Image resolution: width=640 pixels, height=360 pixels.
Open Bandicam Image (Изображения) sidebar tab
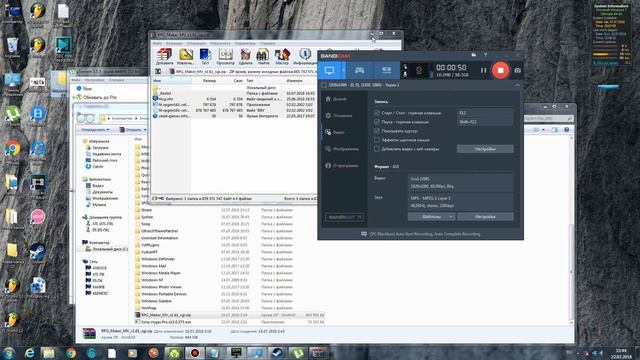pos(342,149)
